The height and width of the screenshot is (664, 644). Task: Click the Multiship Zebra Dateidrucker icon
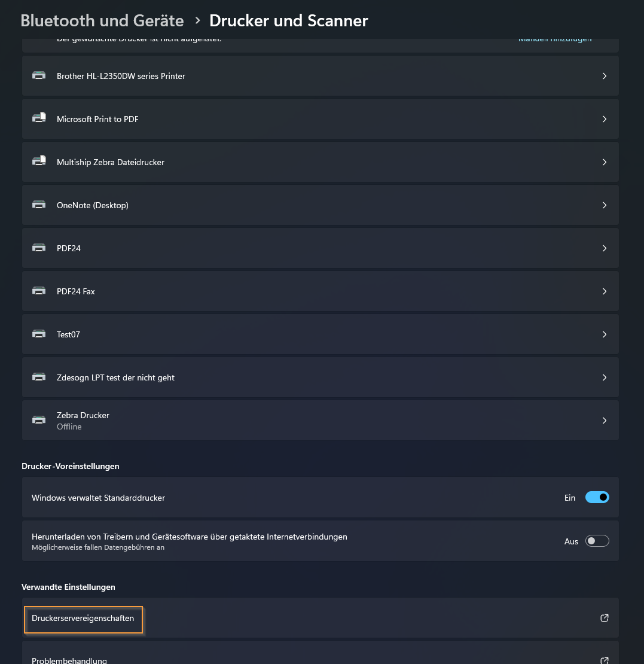pyautogui.click(x=38, y=162)
